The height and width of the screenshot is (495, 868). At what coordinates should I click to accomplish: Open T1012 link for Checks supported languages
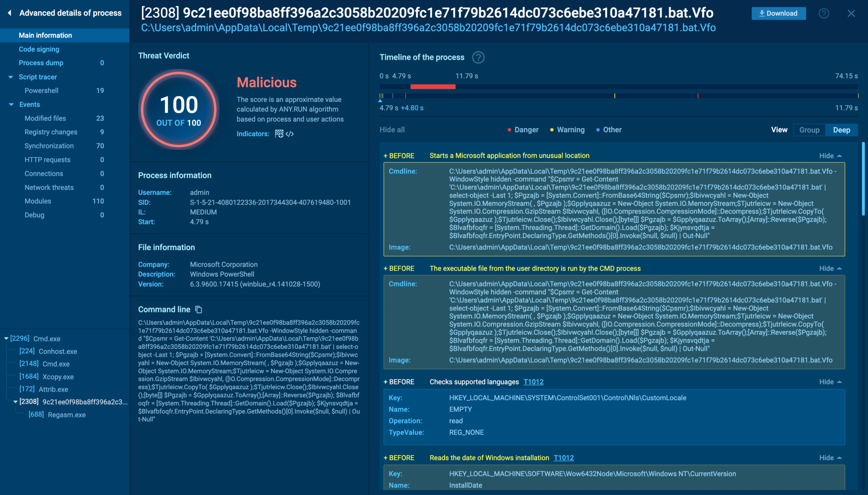tap(533, 382)
